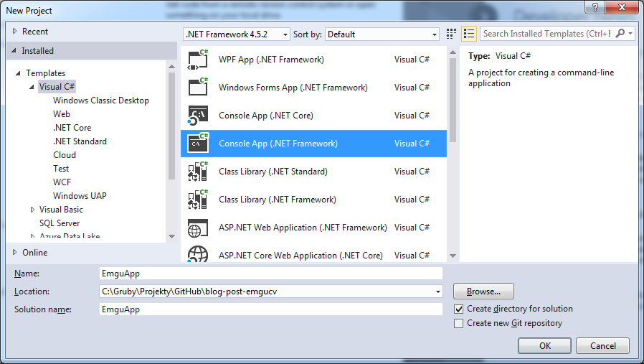Enable Create new Git repository checkbox
Image resolution: width=644 pixels, height=364 pixels.
coord(459,324)
